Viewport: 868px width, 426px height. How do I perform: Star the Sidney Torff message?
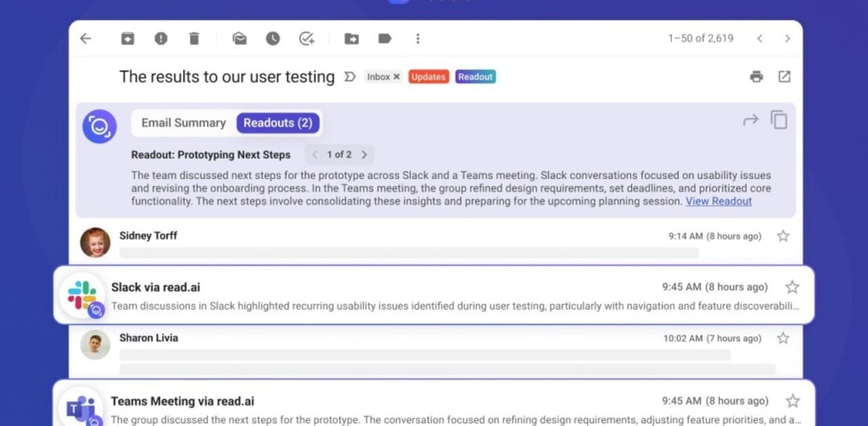pos(783,236)
